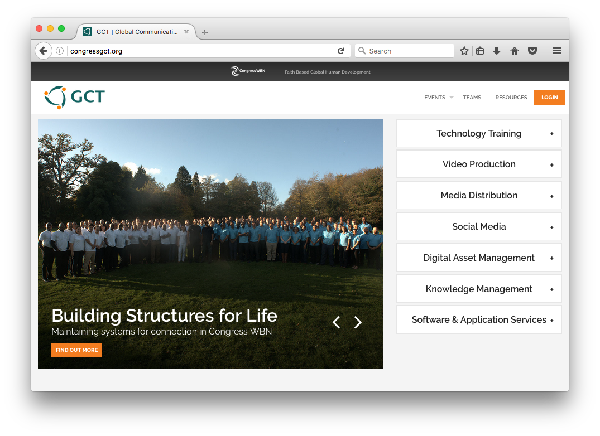Viewport: 600px width, 436px height.
Task: Expand the Technology Training section
Action: click(x=479, y=134)
